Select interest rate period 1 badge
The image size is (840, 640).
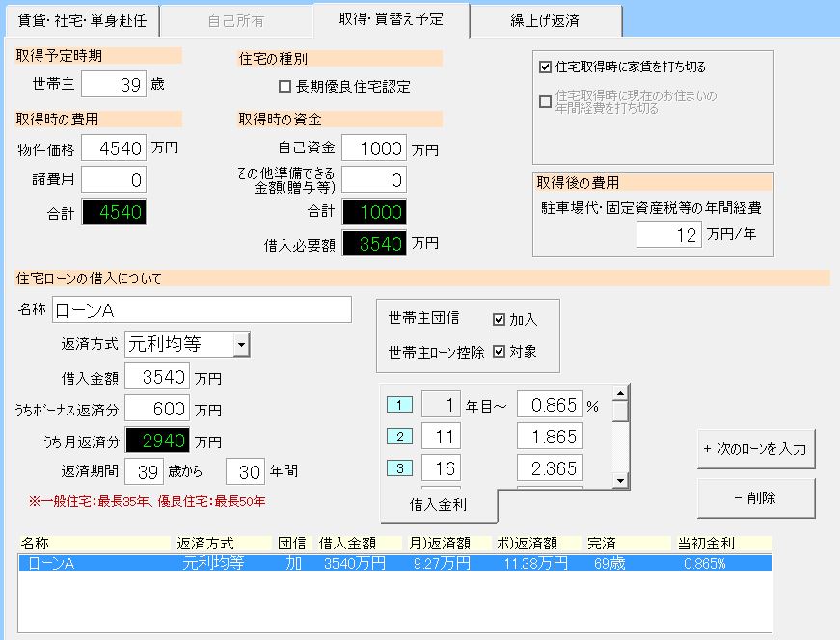point(399,405)
